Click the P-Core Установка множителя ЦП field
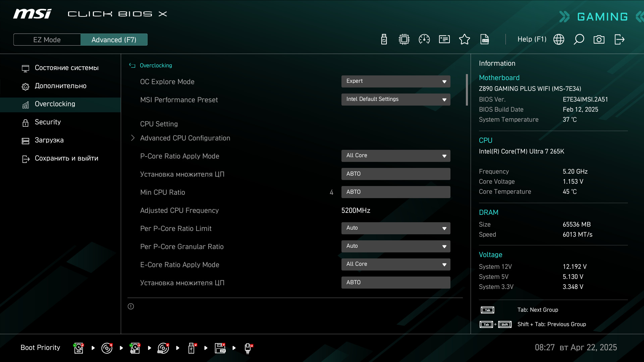 396,174
